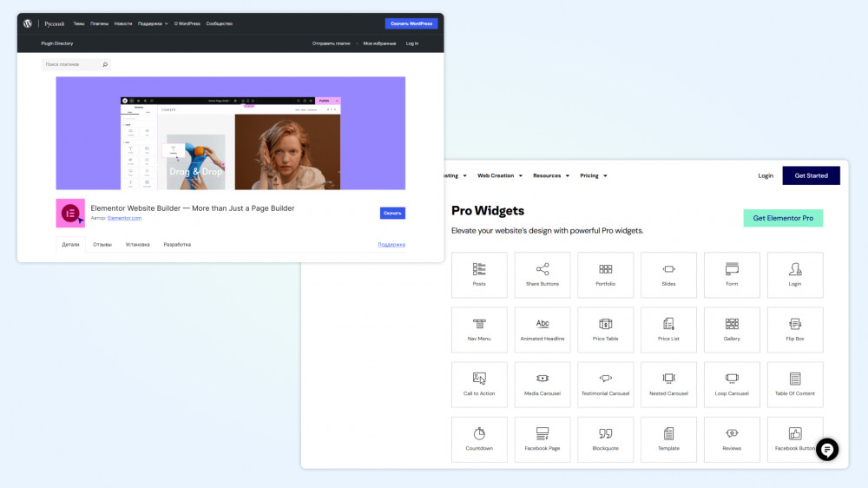Select the Countdown widget icon

click(x=479, y=433)
